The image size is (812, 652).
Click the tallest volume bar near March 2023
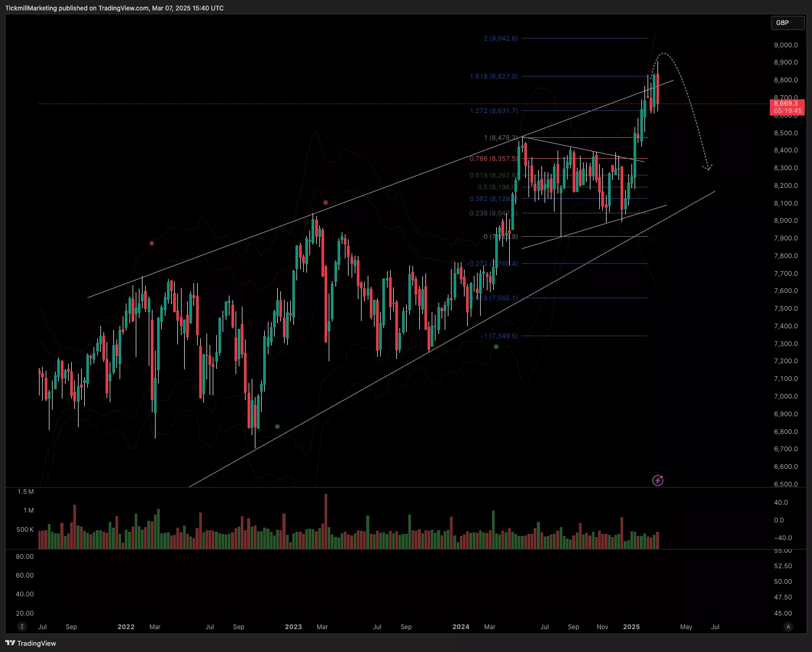(x=326, y=520)
